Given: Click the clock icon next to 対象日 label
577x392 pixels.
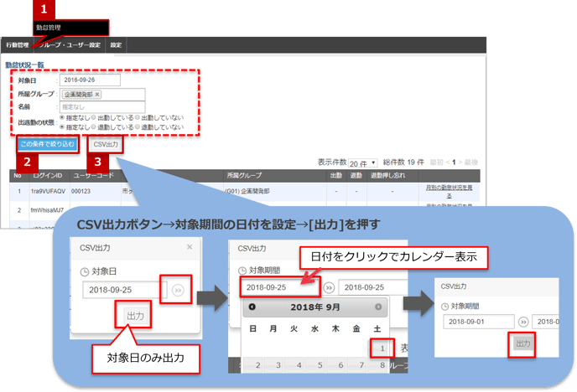Looking at the screenshot, I should [84, 272].
